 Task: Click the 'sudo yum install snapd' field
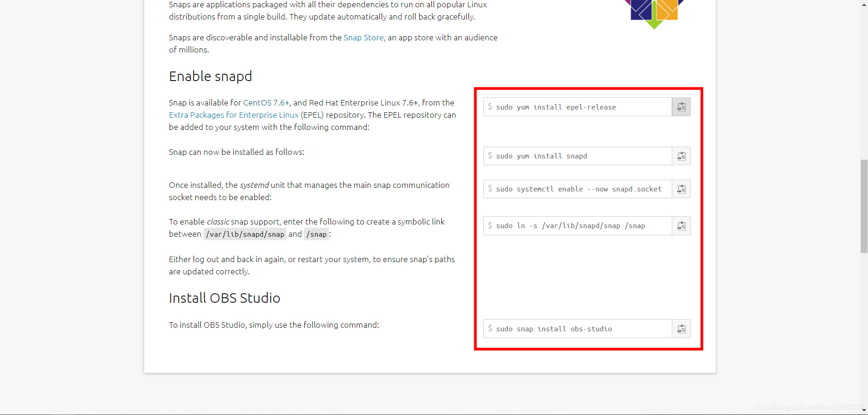pos(577,156)
